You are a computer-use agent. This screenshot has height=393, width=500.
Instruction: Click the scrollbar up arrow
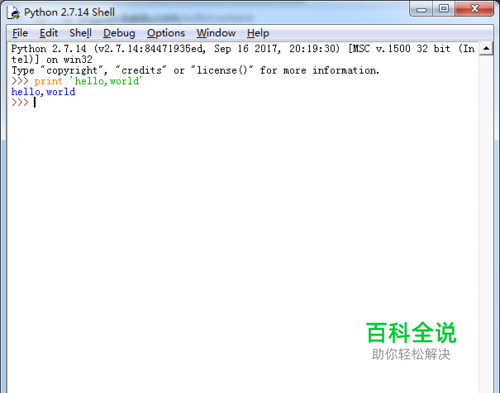(486, 49)
